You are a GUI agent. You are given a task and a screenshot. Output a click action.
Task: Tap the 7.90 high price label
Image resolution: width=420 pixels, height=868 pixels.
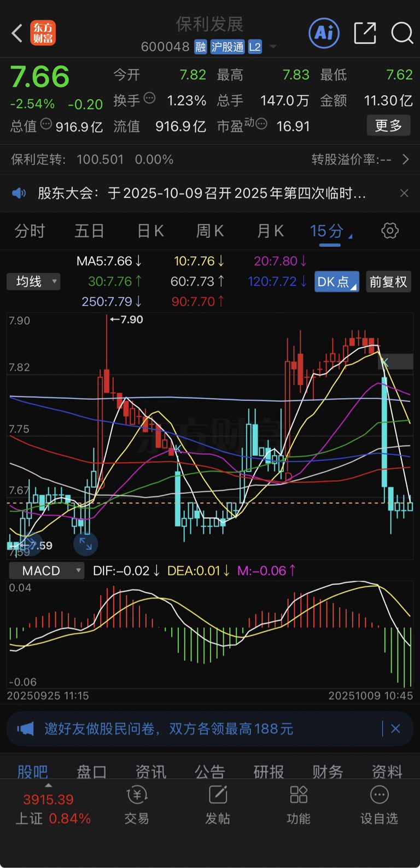(127, 319)
